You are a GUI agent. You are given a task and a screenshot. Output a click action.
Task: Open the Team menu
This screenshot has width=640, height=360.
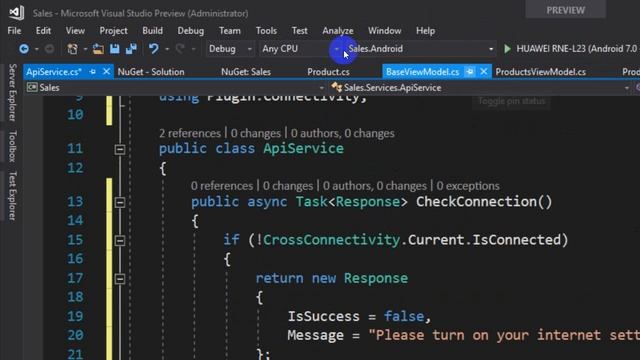tap(230, 31)
